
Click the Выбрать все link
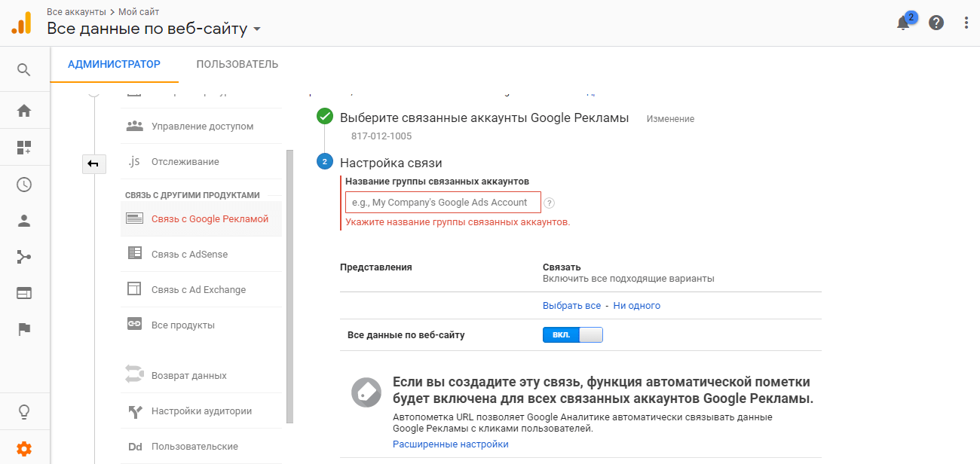(x=573, y=306)
